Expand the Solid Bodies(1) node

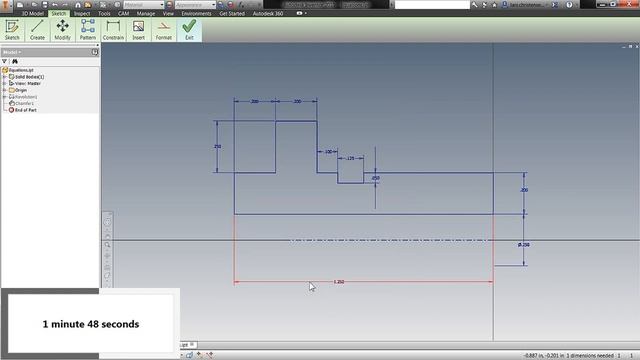click(4, 77)
